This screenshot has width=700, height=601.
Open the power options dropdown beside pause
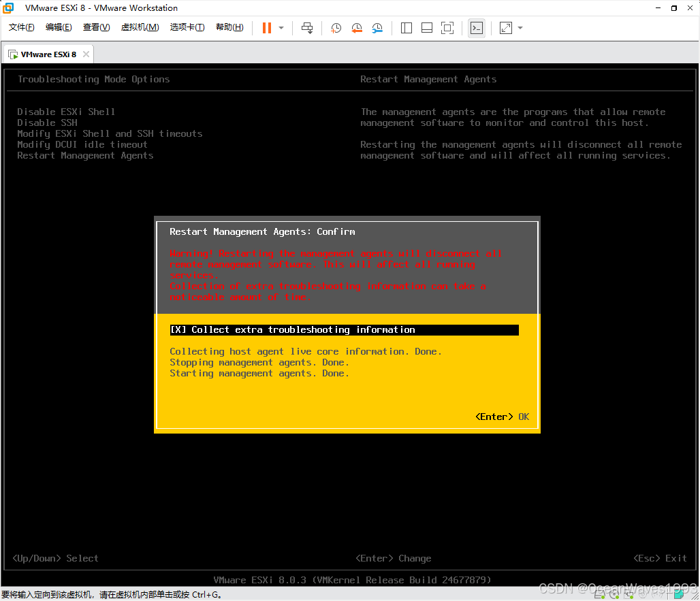tap(281, 28)
